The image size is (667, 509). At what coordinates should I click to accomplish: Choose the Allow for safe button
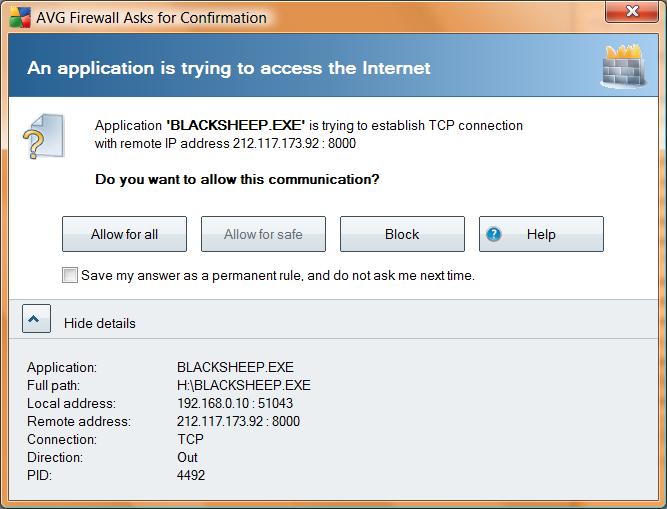[263, 234]
